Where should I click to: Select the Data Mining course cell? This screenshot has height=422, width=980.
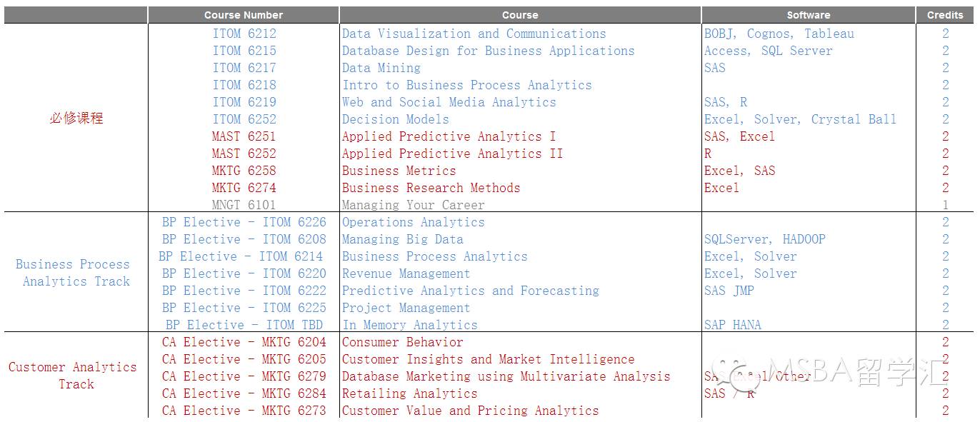point(381,68)
